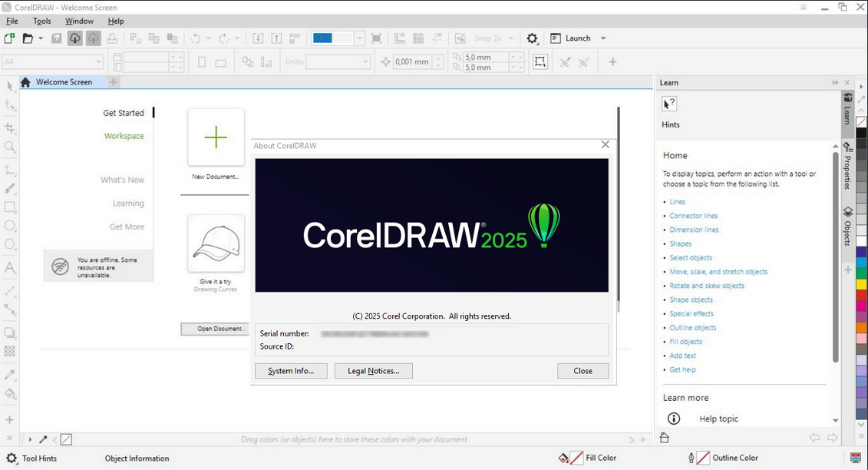Click the Save disk icon
The image size is (868, 470).
[x=57, y=38]
